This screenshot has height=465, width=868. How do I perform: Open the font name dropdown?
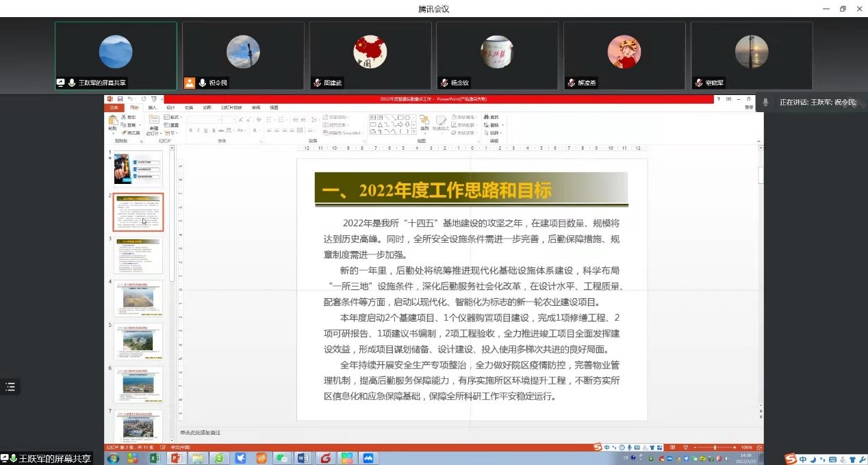tap(220, 120)
